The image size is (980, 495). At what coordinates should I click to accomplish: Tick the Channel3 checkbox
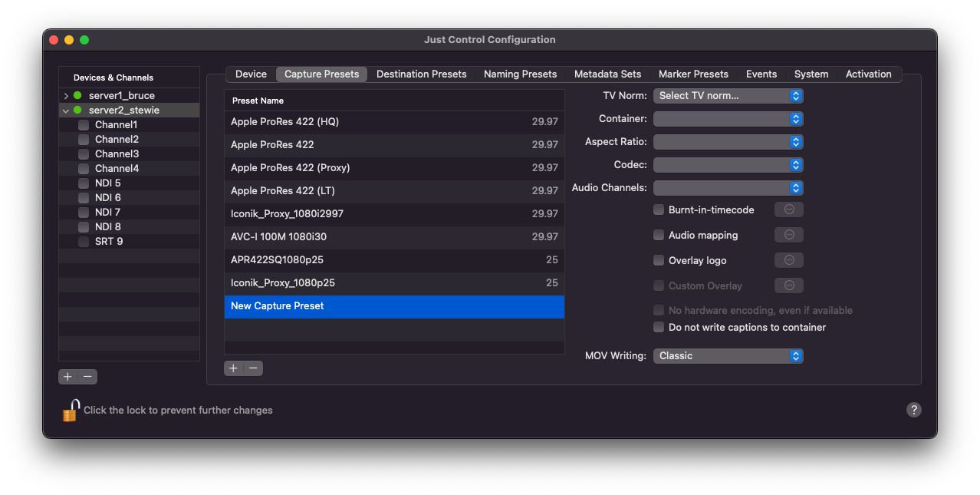(84, 154)
